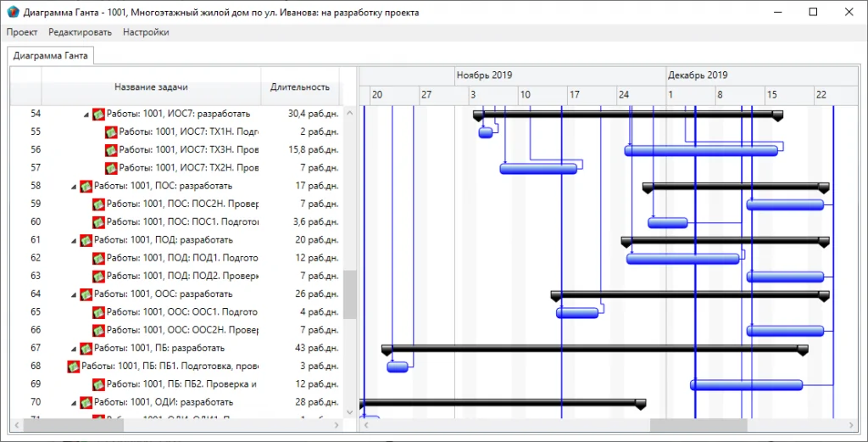
Task: Open the Редактировать menu
Action: 80,32
